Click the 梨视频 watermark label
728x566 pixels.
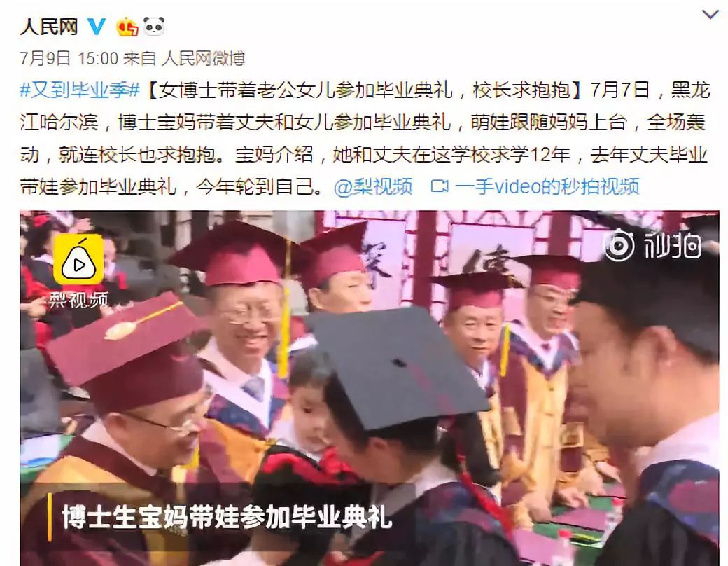point(78,301)
